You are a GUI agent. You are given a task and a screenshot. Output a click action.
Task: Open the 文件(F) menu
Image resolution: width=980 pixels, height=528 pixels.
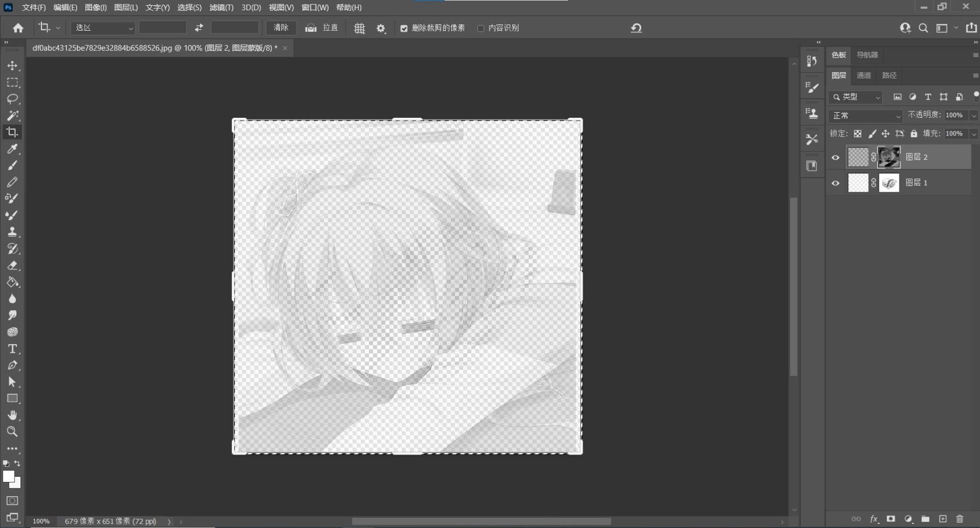[x=34, y=7]
